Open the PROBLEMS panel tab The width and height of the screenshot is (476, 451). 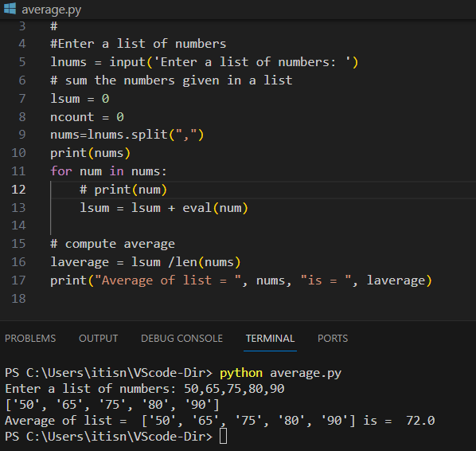[30, 338]
